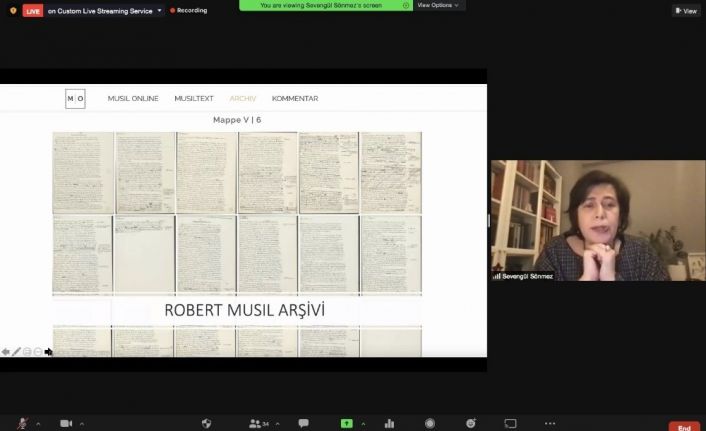Click the green Share Screen button
The height and width of the screenshot is (431, 706).
[x=347, y=423]
